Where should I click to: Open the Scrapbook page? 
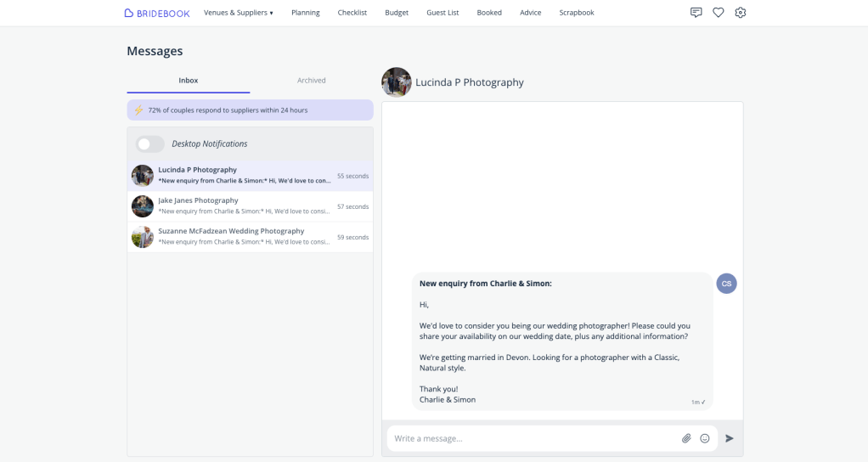(x=576, y=13)
